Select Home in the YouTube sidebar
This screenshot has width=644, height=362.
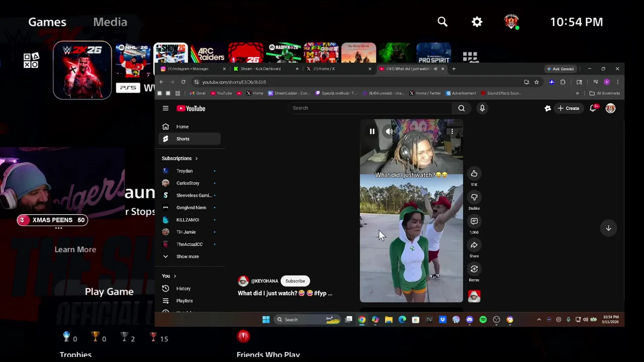[x=189, y=127]
